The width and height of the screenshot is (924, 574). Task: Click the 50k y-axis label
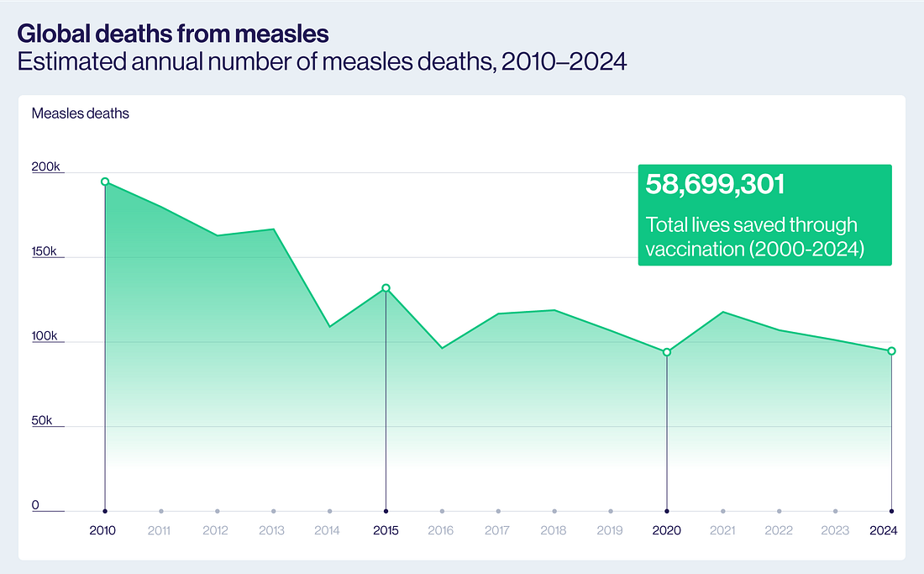42,420
